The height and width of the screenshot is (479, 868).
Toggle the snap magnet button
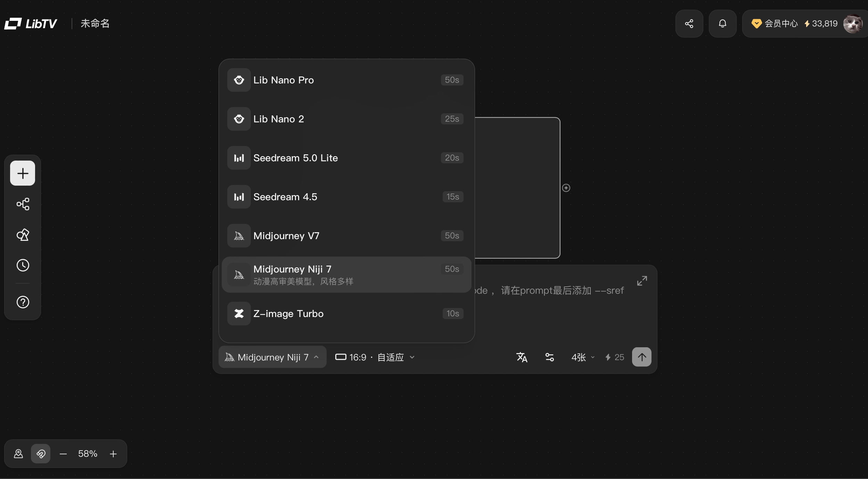pos(41,454)
